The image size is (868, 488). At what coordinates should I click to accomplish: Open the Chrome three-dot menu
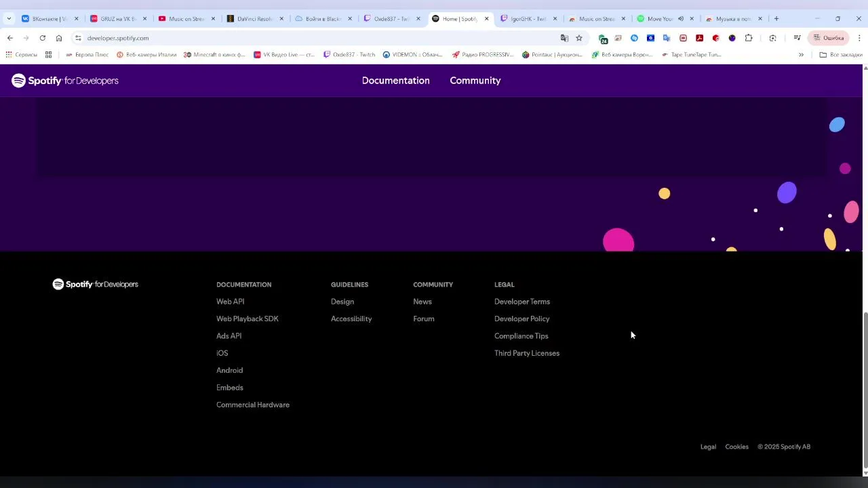tap(859, 38)
